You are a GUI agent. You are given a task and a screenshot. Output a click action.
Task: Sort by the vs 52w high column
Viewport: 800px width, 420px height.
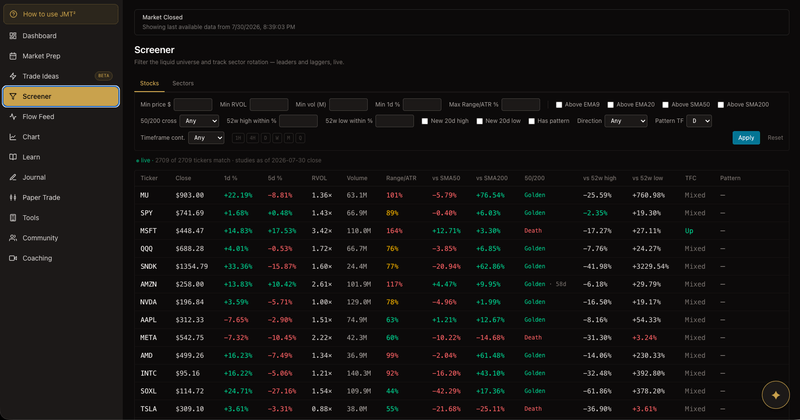click(599, 178)
